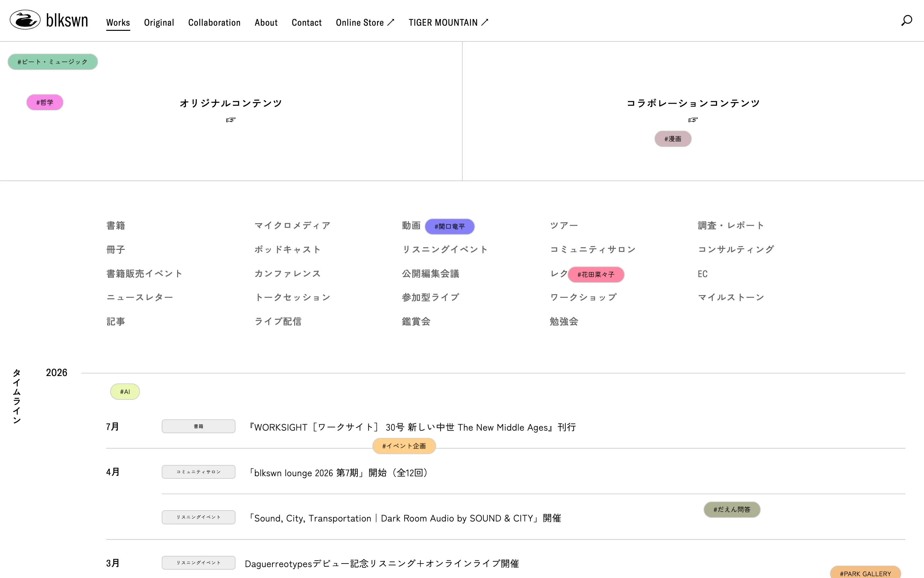Filter by 動画 category
This screenshot has width=924, height=578.
click(411, 225)
